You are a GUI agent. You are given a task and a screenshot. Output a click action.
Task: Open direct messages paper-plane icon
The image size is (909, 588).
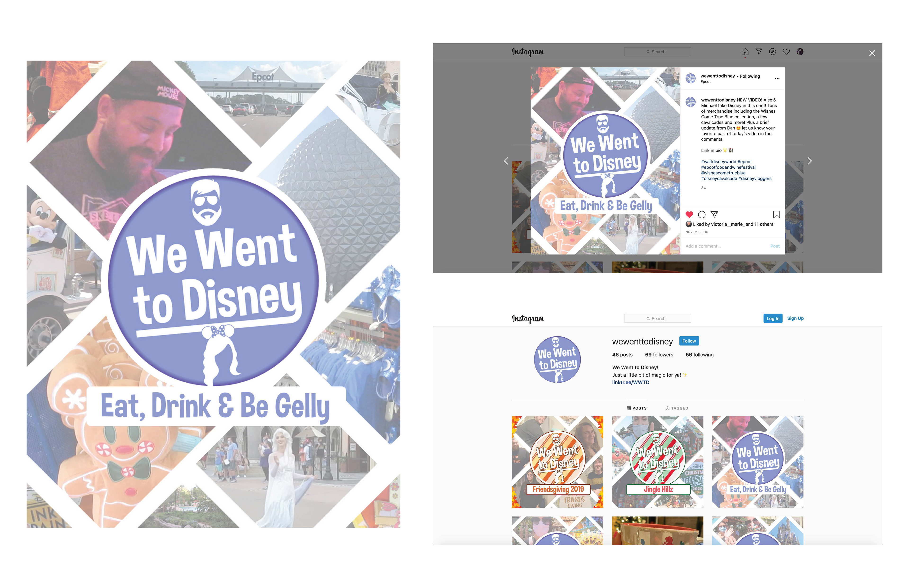758,52
